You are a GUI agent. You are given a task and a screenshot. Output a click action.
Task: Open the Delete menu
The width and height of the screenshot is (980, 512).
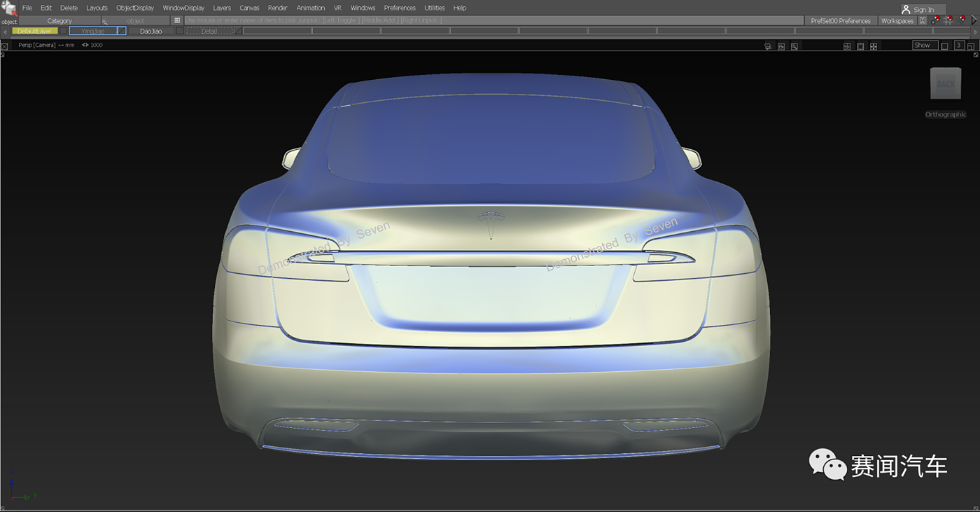(69, 8)
